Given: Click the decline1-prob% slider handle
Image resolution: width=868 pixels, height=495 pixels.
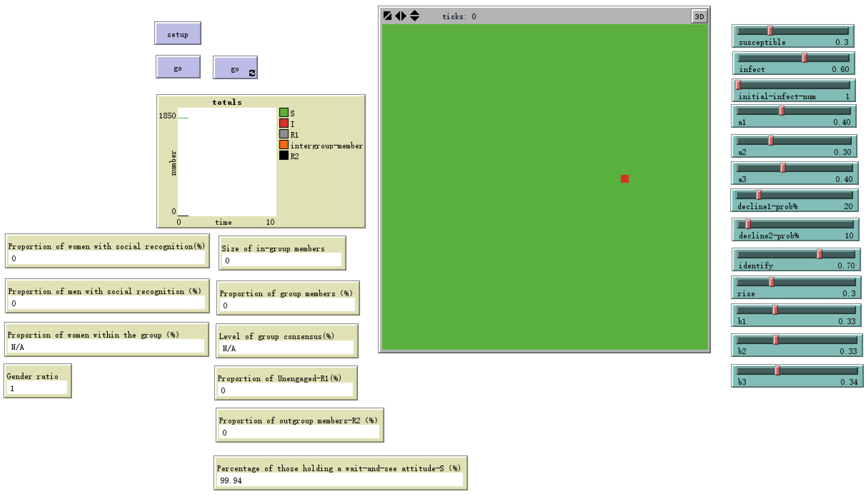Looking at the screenshot, I should click(758, 195).
